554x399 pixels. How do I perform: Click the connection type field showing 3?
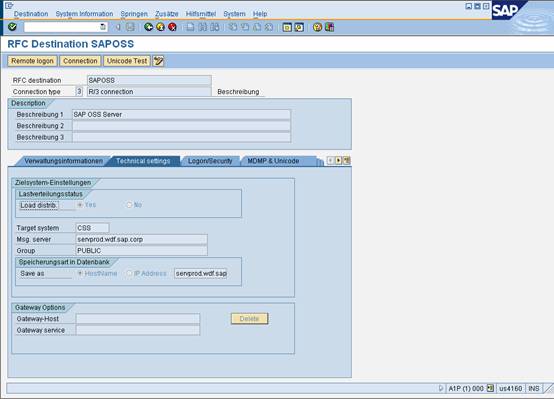click(x=79, y=92)
